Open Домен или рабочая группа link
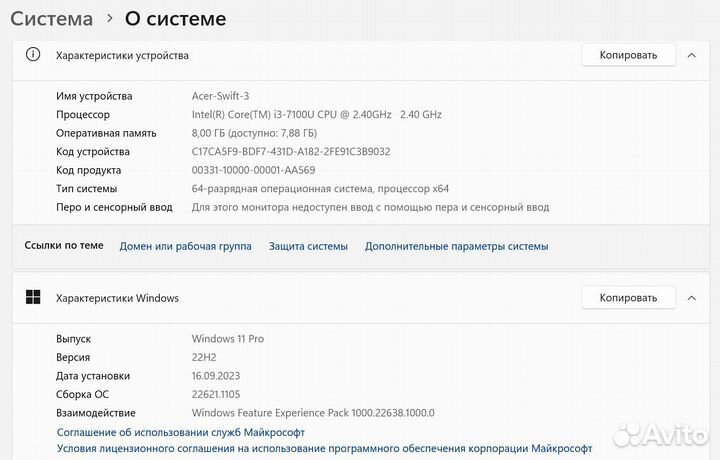 click(x=186, y=246)
